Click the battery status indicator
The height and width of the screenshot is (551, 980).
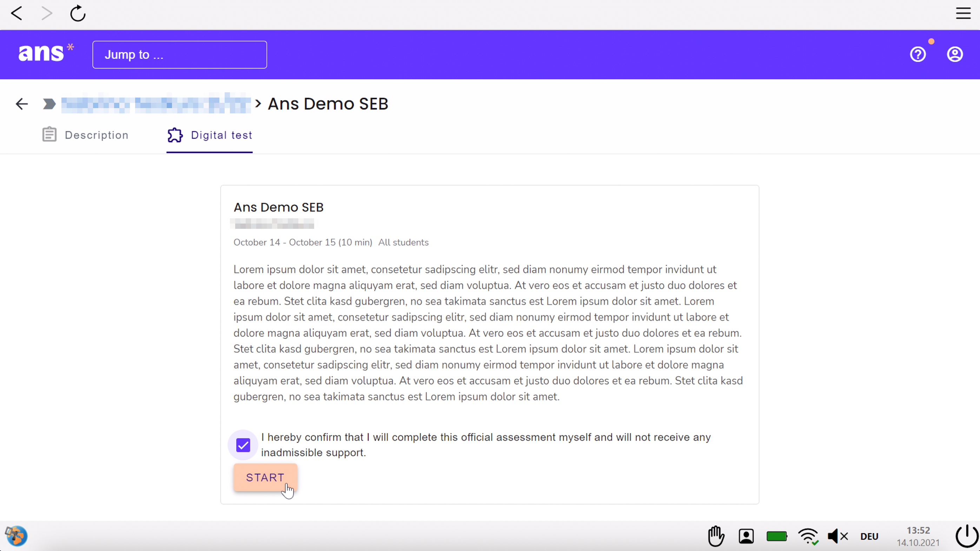(x=776, y=536)
